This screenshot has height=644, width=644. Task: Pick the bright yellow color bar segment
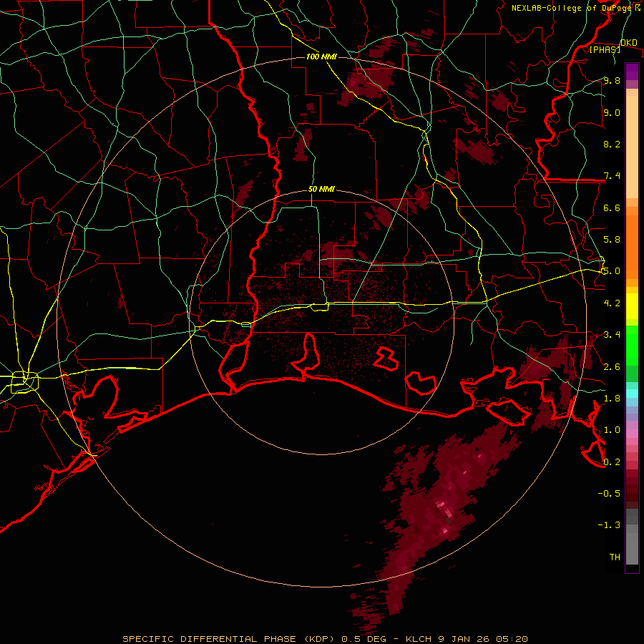(x=632, y=306)
